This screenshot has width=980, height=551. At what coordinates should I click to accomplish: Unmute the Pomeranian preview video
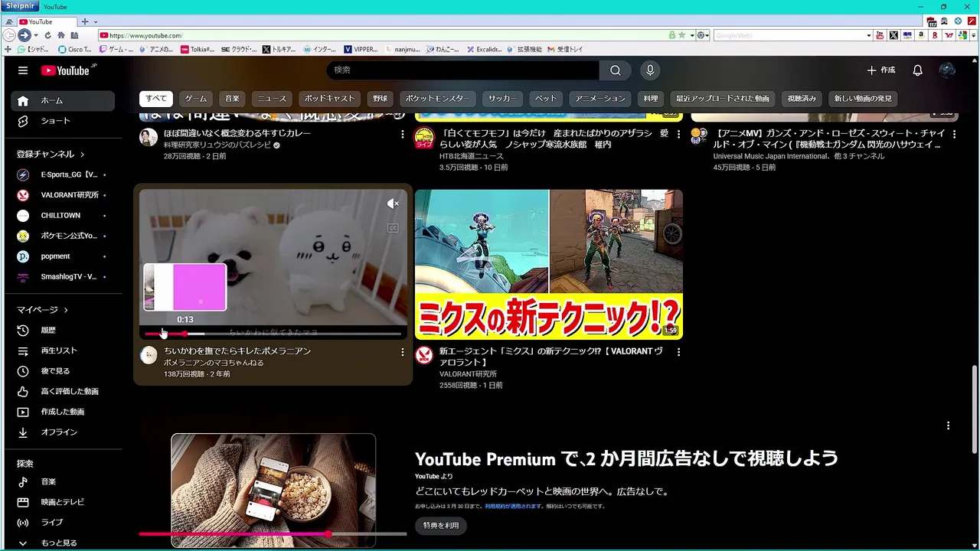click(393, 204)
